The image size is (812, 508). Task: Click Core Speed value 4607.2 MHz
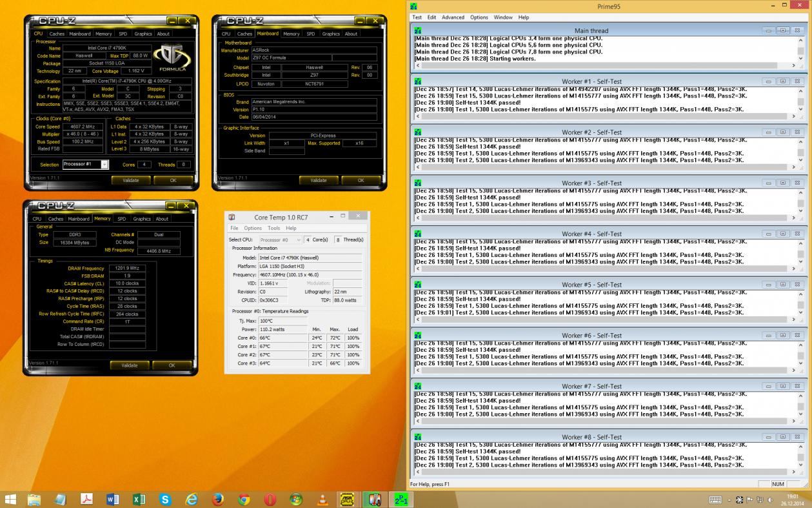click(x=83, y=127)
